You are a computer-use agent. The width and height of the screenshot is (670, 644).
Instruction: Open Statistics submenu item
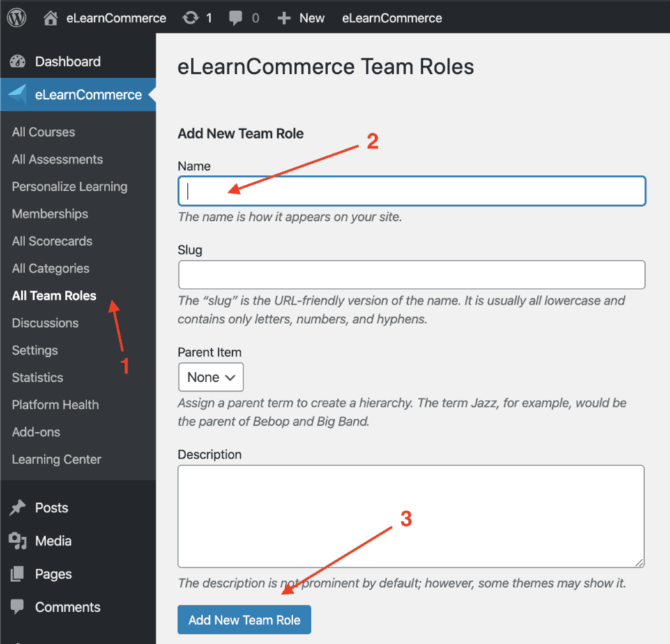(x=38, y=378)
